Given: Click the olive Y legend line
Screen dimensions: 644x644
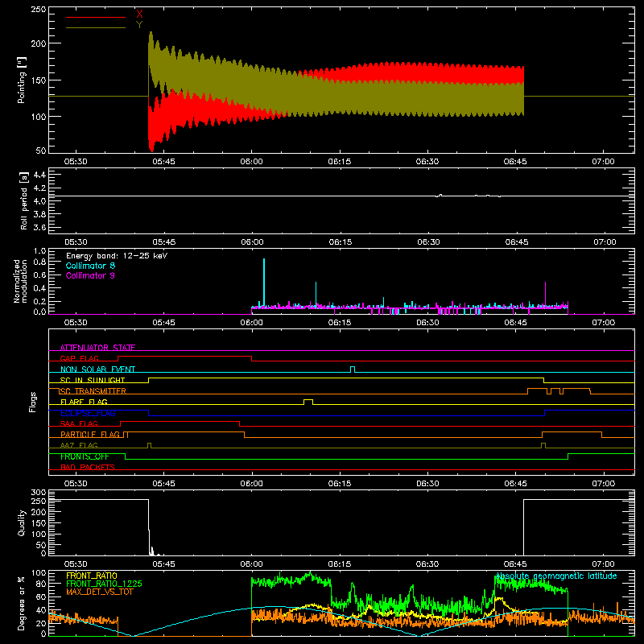Looking at the screenshot, I should coord(95,28).
